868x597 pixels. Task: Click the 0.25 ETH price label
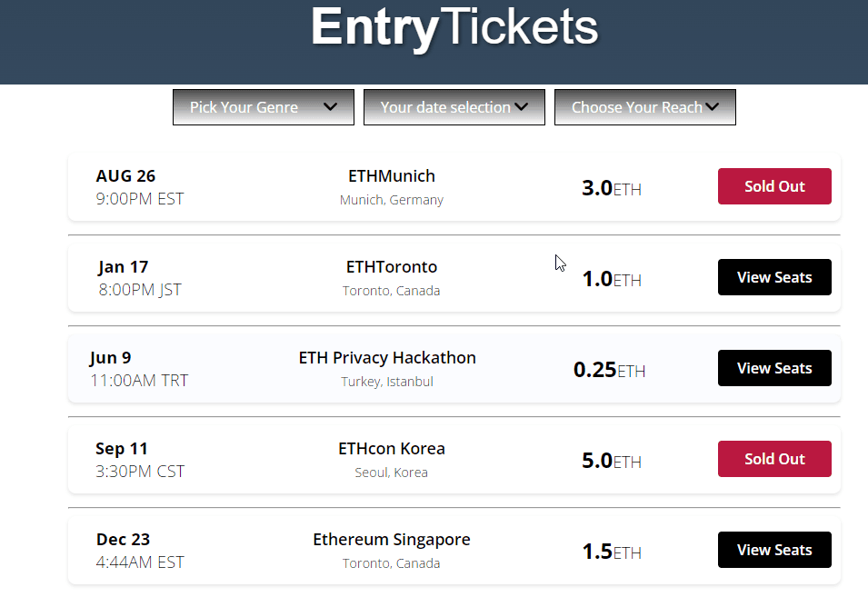610,370
